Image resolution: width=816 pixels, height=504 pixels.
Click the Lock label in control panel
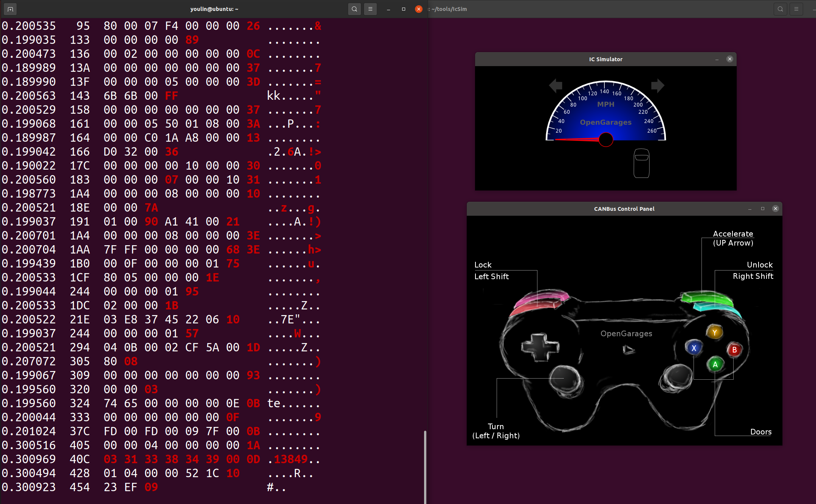pos(483,265)
